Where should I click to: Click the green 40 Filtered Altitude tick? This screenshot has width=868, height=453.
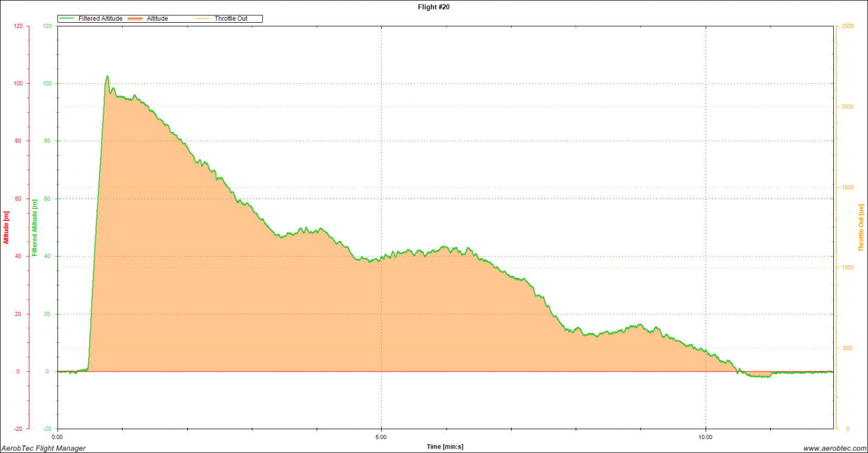click(47, 256)
